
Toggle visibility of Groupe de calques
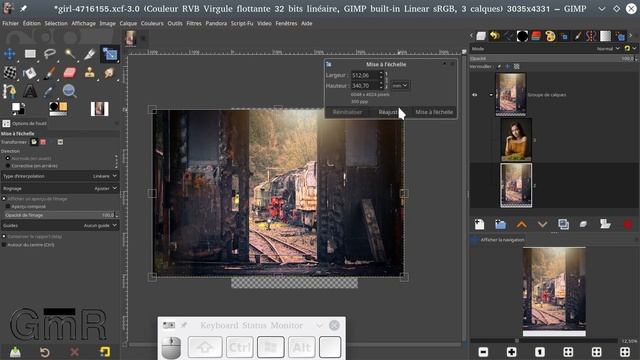[x=475, y=95]
